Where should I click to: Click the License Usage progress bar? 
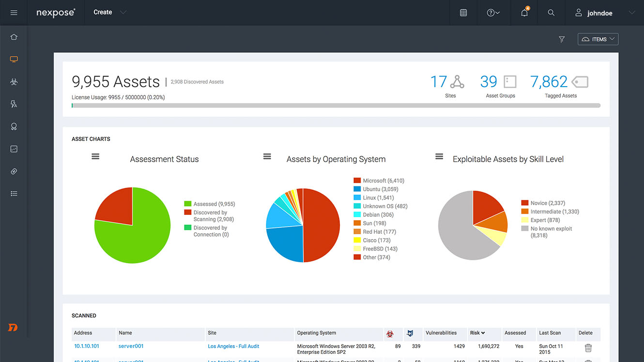tap(336, 106)
